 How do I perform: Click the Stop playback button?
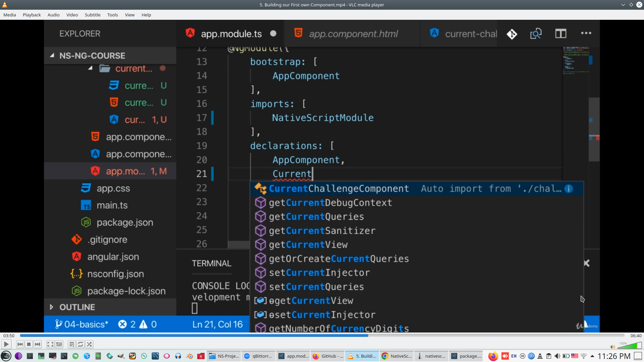[x=29, y=344]
